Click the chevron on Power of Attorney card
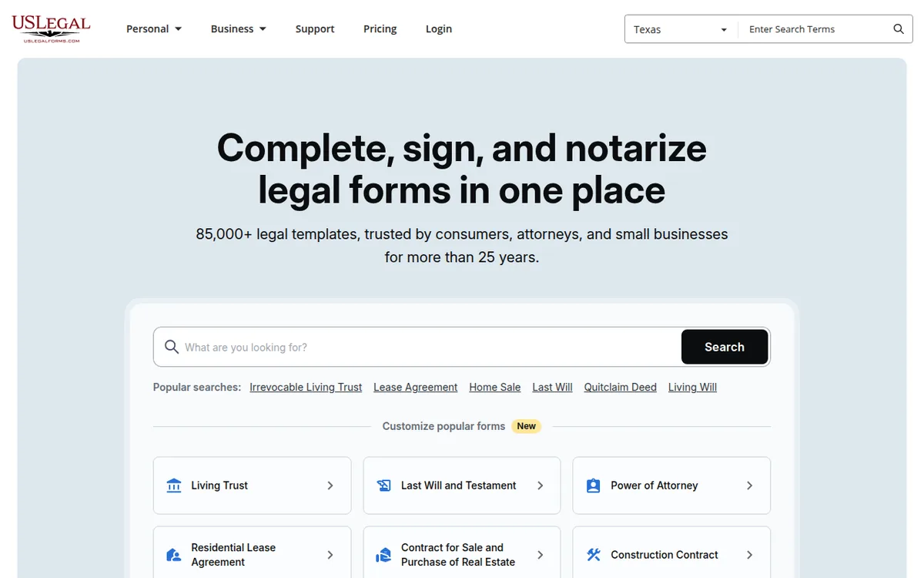The width and height of the screenshot is (924, 578). pyautogui.click(x=749, y=486)
